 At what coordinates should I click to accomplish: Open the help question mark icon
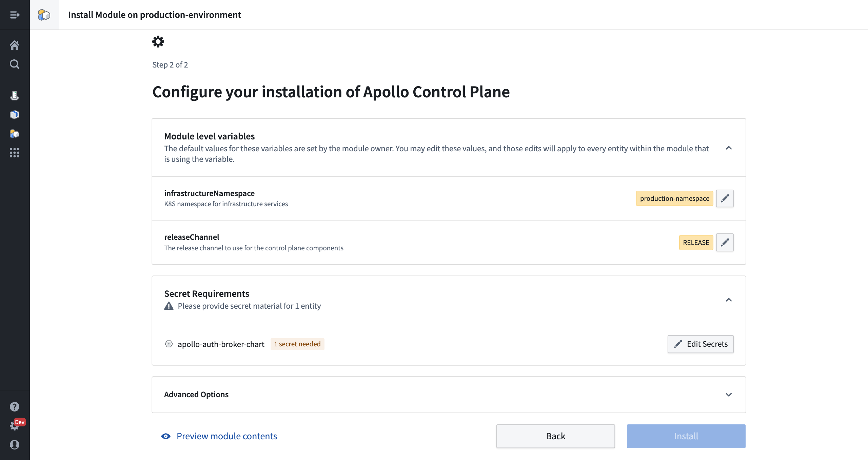[x=15, y=407]
